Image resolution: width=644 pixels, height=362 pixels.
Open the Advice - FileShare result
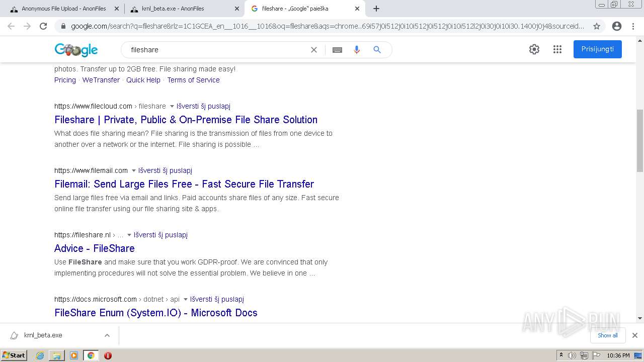coord(95,248)
